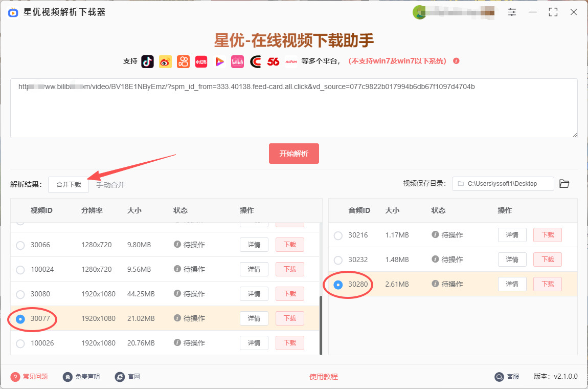The image size is (588, 389).
Task: Click the pink bilibili icon
Action: pyautogui.click(x=237, y=61)
